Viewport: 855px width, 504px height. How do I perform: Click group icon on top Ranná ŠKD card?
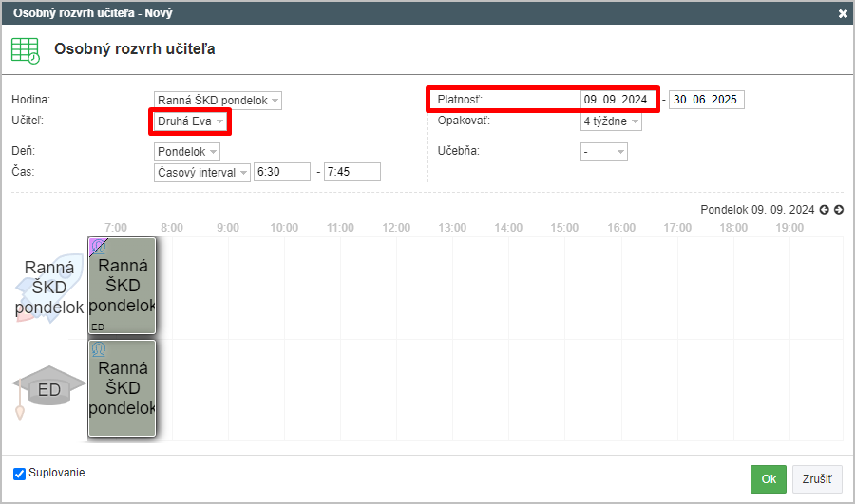(x=98, y=247)
